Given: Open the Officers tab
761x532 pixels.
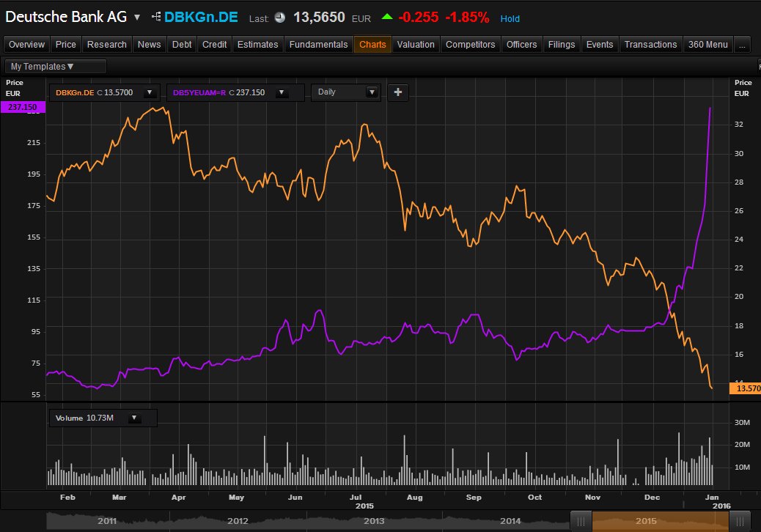Looking at the screenshot, I should 522,45.
